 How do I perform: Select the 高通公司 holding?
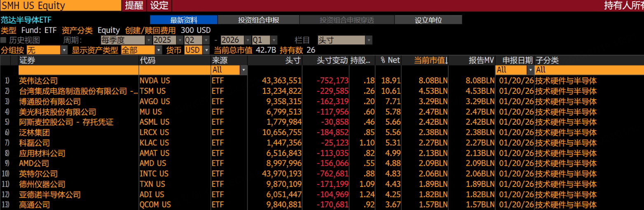pos(34,205)
